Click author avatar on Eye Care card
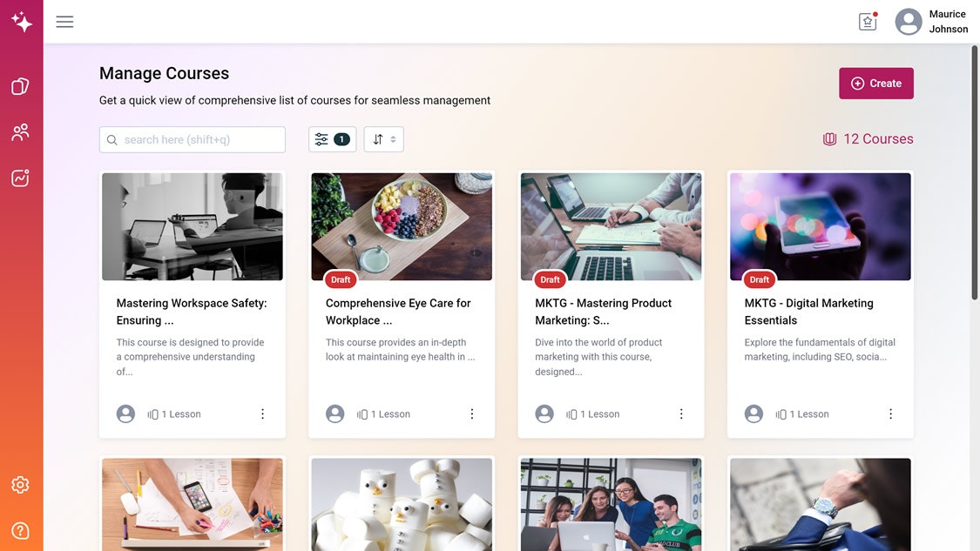Image resolution: width=980 pixels, height=551 pixels. point(335,413)
